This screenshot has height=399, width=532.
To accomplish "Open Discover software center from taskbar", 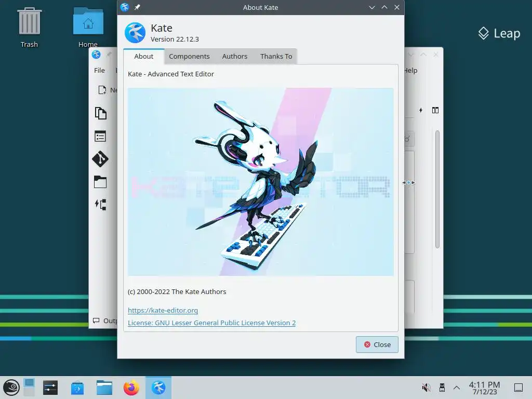I will [77, 388].
